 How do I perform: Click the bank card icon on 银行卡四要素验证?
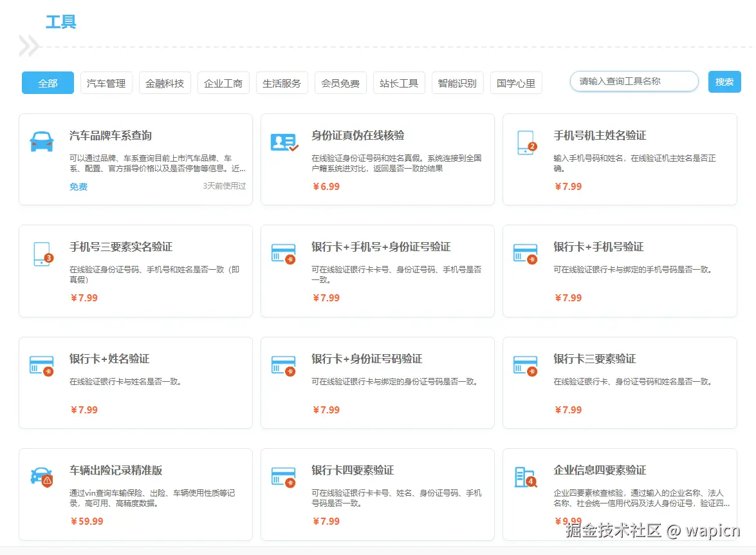click(x=284, y=476)
